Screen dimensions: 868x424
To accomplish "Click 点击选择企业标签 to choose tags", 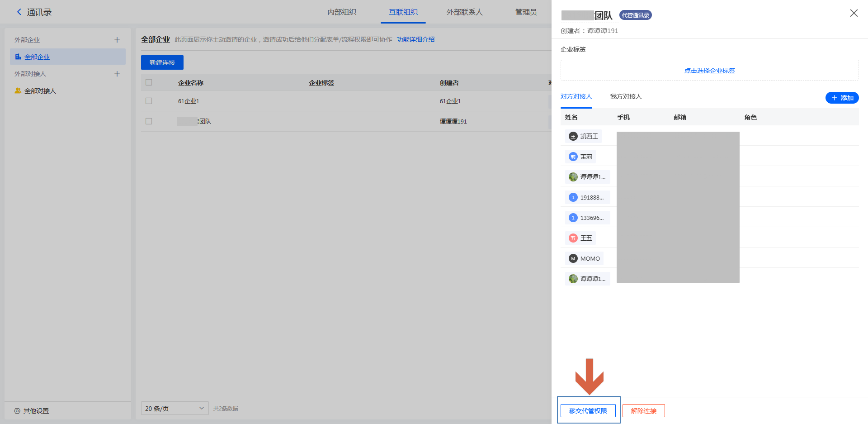I will (709, 71).
